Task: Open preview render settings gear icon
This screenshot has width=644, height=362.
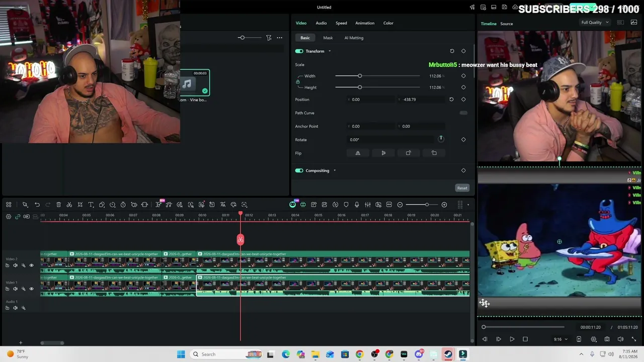Action: (594, 339)
